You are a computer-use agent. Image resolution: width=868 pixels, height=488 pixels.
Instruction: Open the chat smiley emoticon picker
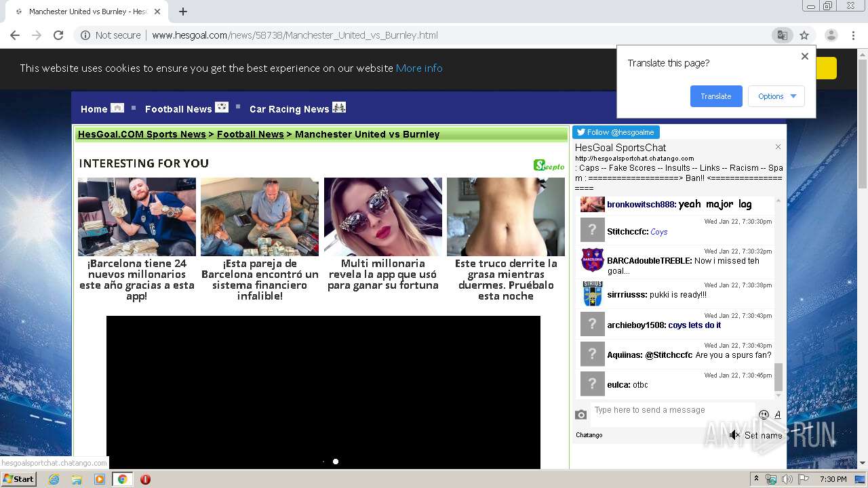click(x=764, y=414)
